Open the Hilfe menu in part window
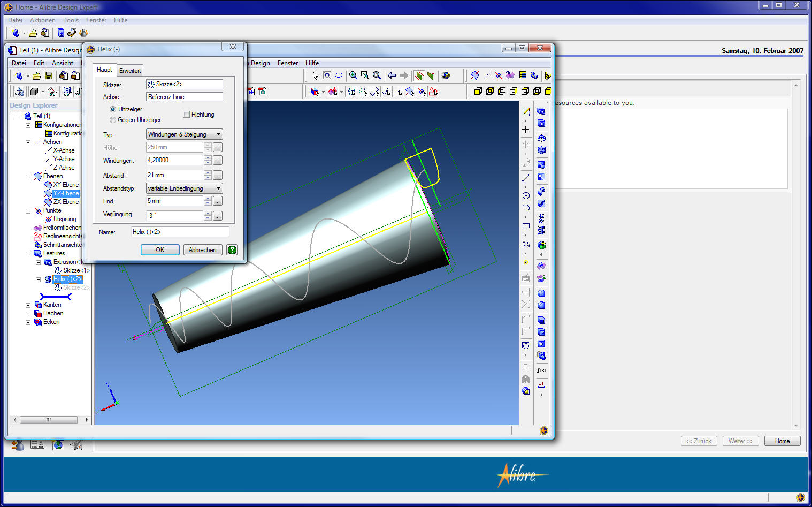The height and width of the screenshot is (507, 812). pyautogui.click(x=312, y=63)
